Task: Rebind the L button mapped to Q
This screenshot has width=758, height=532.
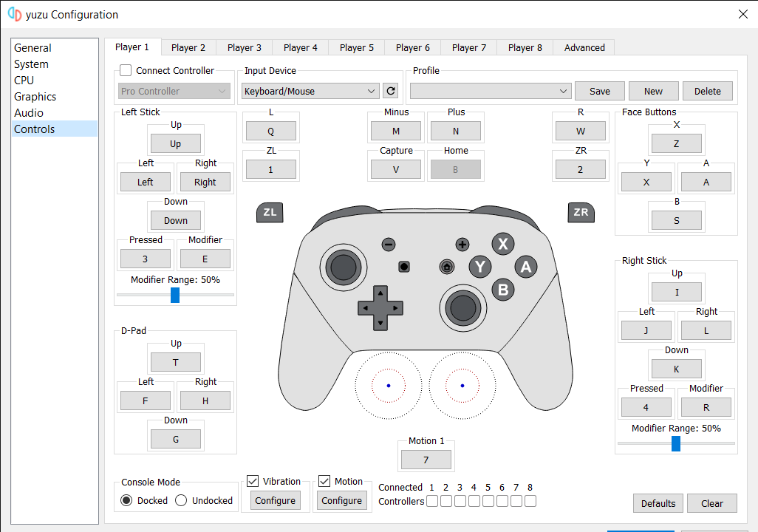Action: 270,131
